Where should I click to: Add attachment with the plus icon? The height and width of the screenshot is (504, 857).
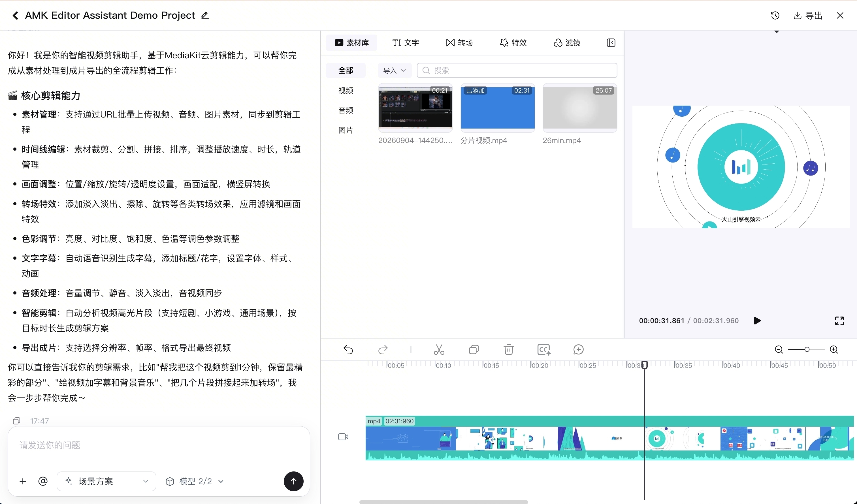pyautogui.click(x=23, y=481)
